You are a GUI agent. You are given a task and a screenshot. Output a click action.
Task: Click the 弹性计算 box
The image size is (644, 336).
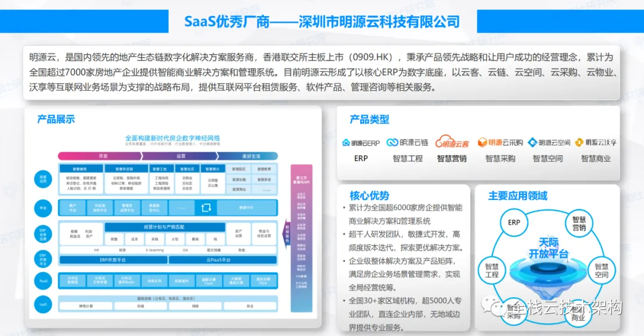(86, 306)
